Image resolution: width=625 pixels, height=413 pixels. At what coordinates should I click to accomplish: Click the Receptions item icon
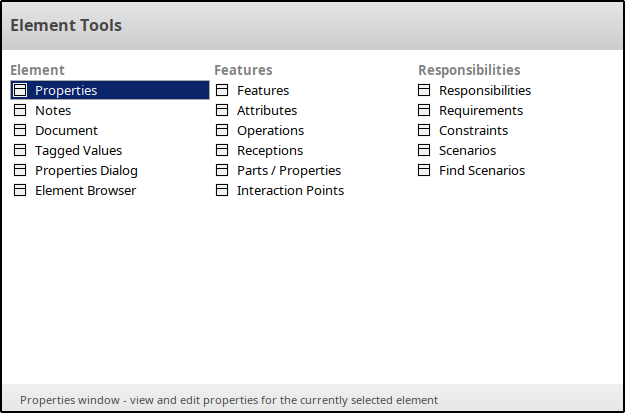tap(222, 150)
